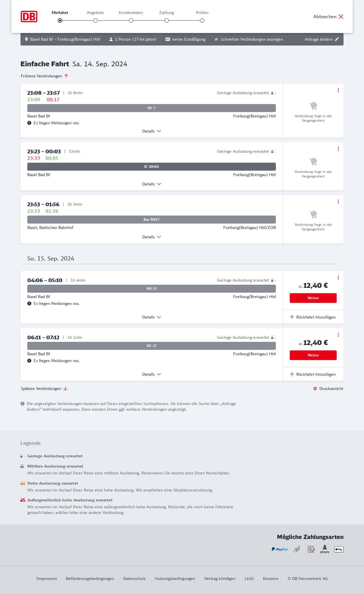
Task: Click the plus icon to add Rückfahrt for RE 27
Action: tap(292, 374)
